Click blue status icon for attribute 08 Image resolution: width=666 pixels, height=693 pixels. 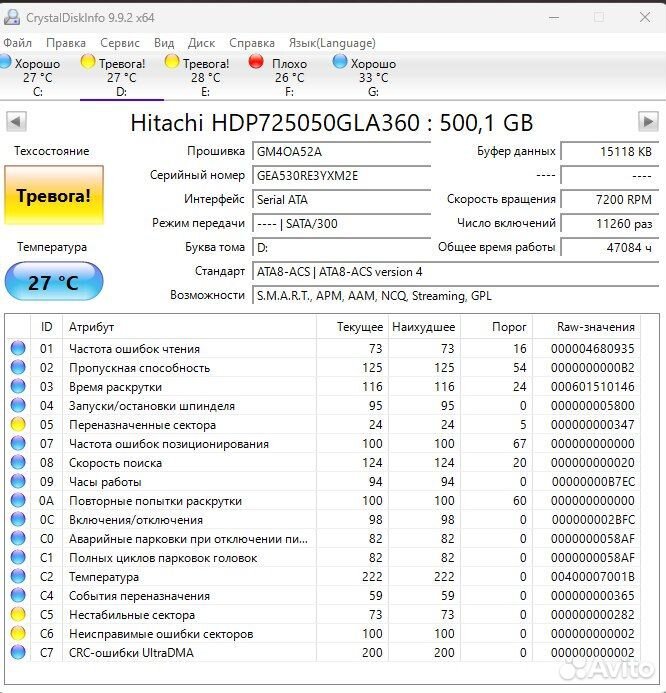point(18,462)
